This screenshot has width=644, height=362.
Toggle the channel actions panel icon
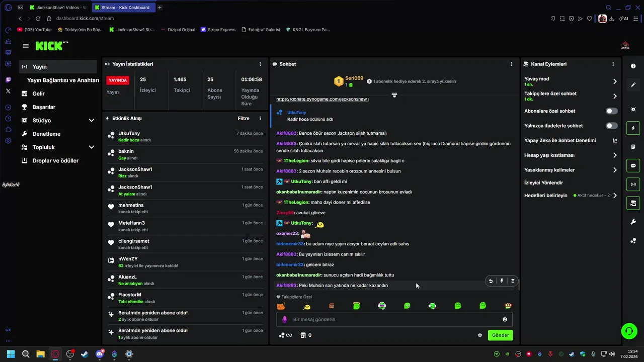633,203
